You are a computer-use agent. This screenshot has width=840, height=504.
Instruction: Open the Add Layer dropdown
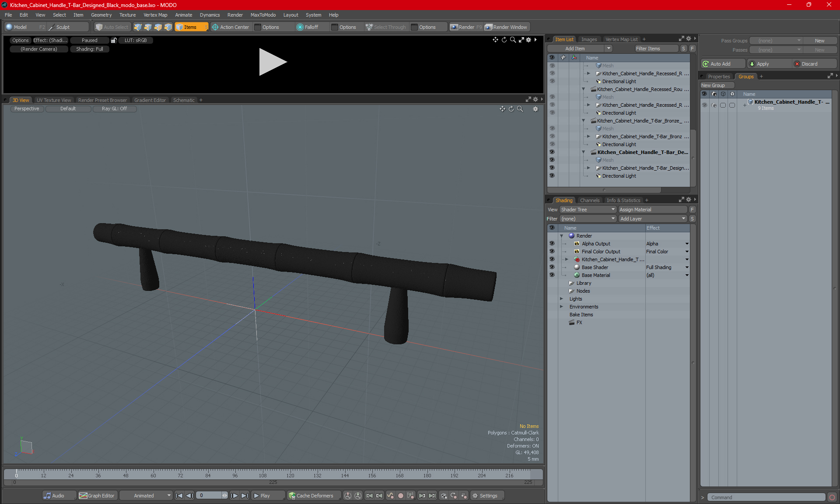tap(652, 219)
